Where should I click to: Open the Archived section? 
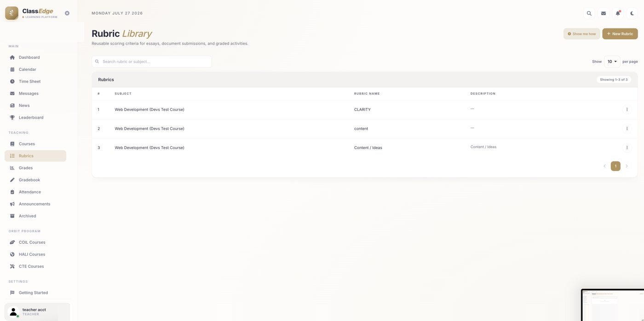(35, 216)
